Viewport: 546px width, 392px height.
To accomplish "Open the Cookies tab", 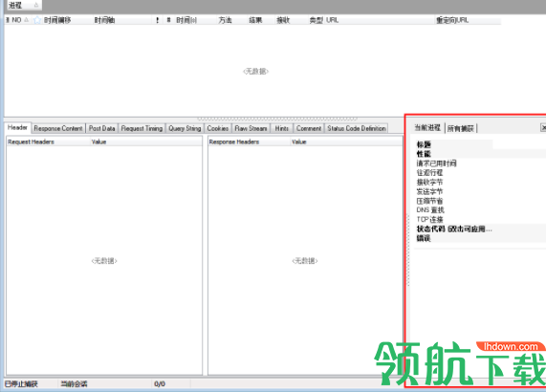I will tap(218, 128).
